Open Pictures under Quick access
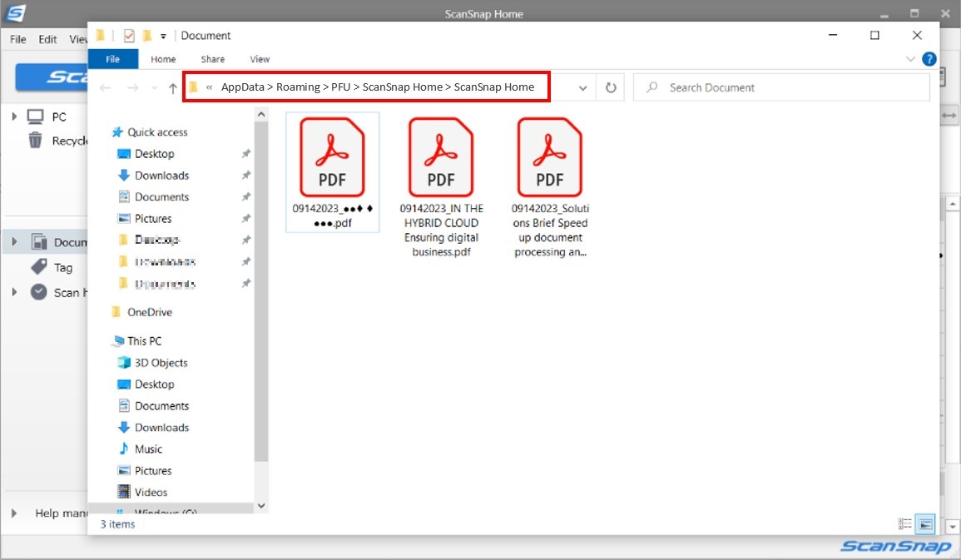Image resolution: width=961 pixels, height=560 pixels. coord(152,219)
